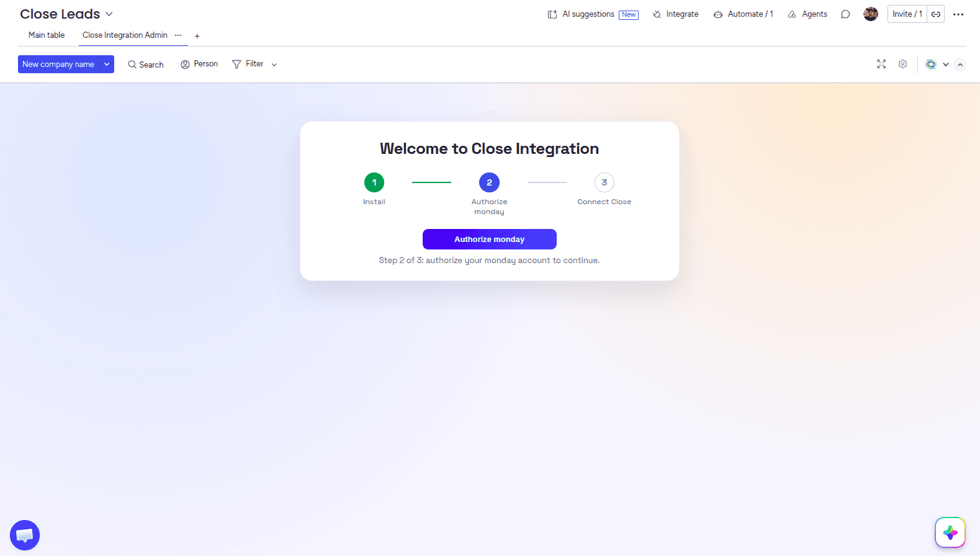Expand chevron next to app icon

946,65
